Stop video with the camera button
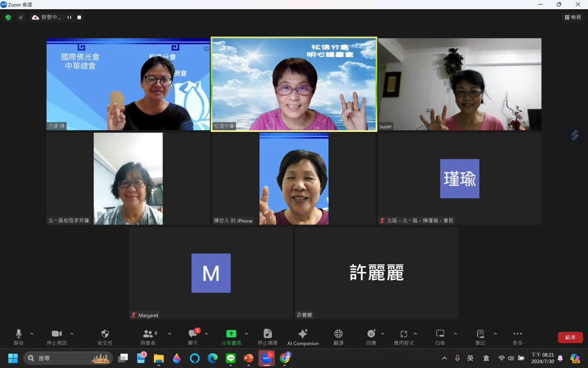This screenshot has height=368, width=588. 57,337
